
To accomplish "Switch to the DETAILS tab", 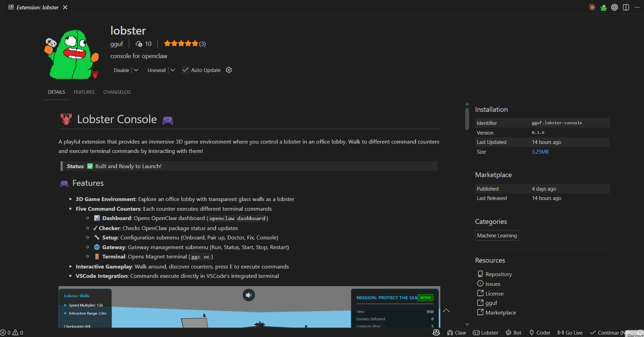I will click(56, 92).
